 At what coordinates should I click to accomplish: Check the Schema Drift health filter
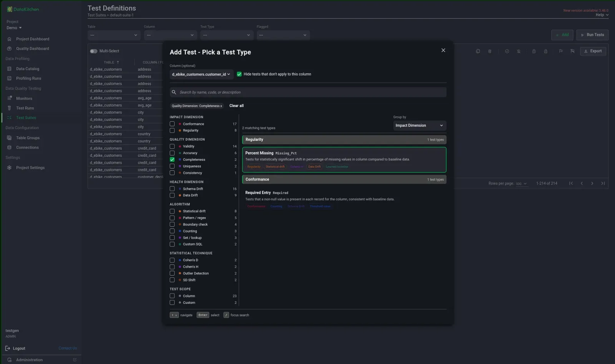(x=172, y=189)
